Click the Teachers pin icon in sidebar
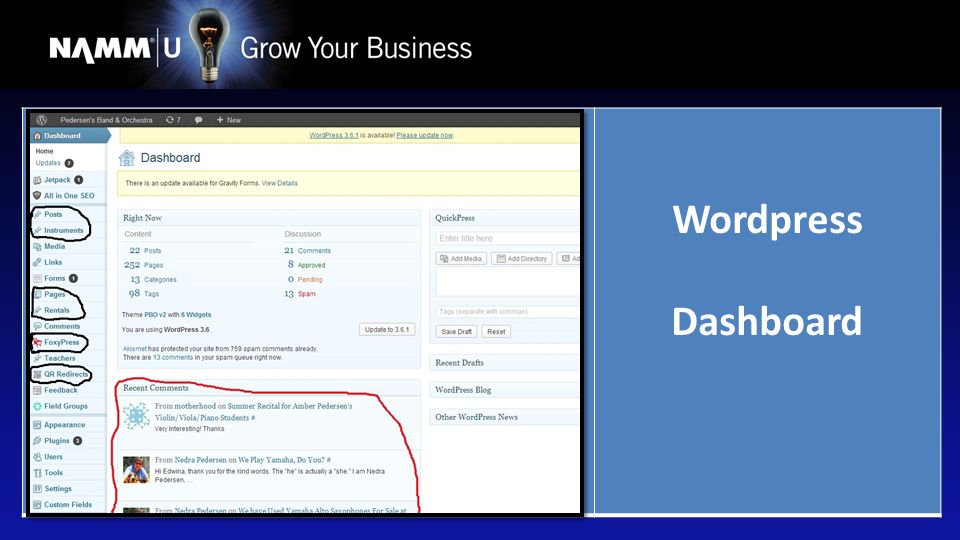Screen dimensions: 960x540 click(x=37, y=358)
